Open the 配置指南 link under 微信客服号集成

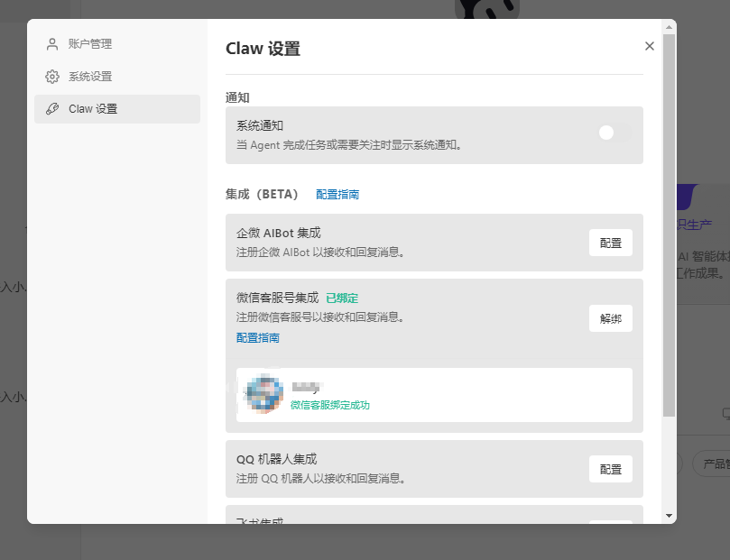[258, 337]
